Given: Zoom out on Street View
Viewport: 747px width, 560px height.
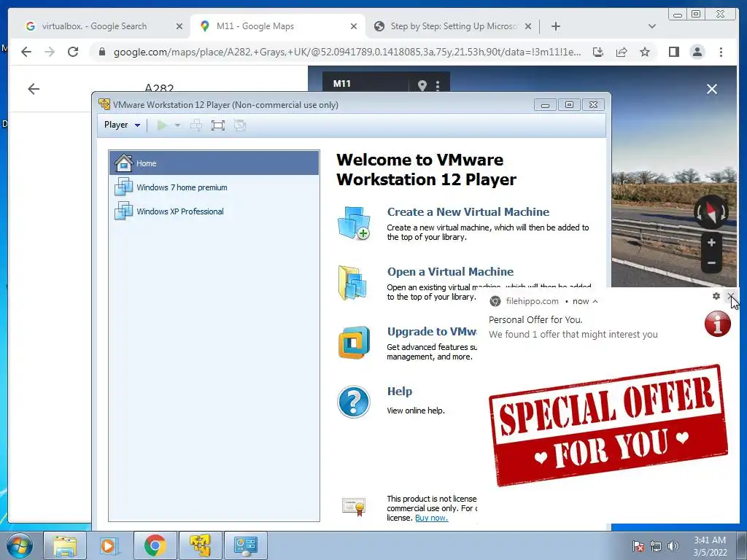Looking at the screenshot, I should coord(711,262).
